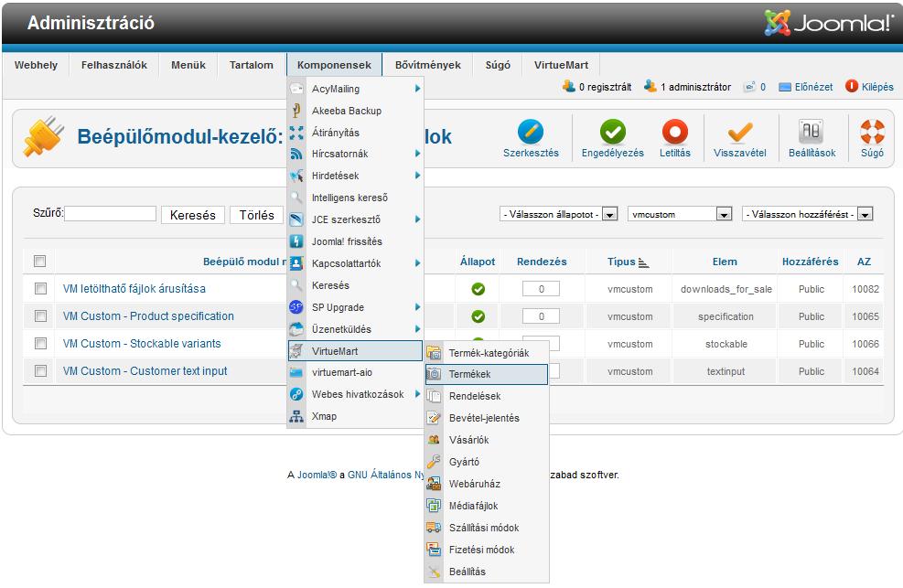Screen dimensions: 903x588
Task: Expand the Hírcsatornák submenu arrow
Action: pos(417,154)
